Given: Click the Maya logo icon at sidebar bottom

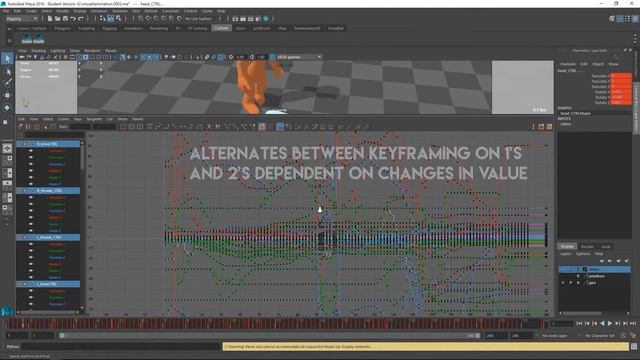Looking at the screenshot, I should (7, 311).
